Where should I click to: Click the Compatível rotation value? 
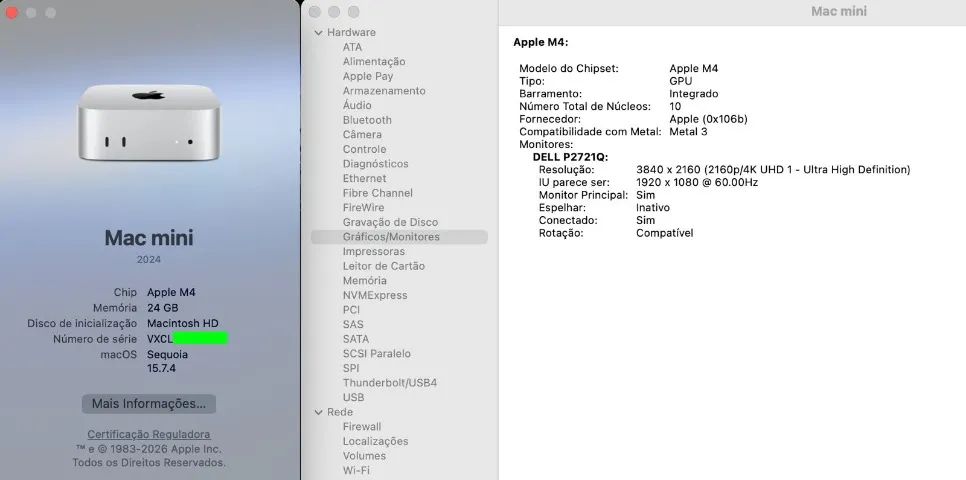[x=664, y=233]
